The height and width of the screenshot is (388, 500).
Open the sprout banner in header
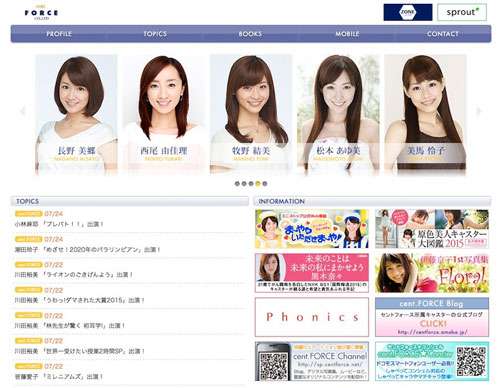[462, 12]
